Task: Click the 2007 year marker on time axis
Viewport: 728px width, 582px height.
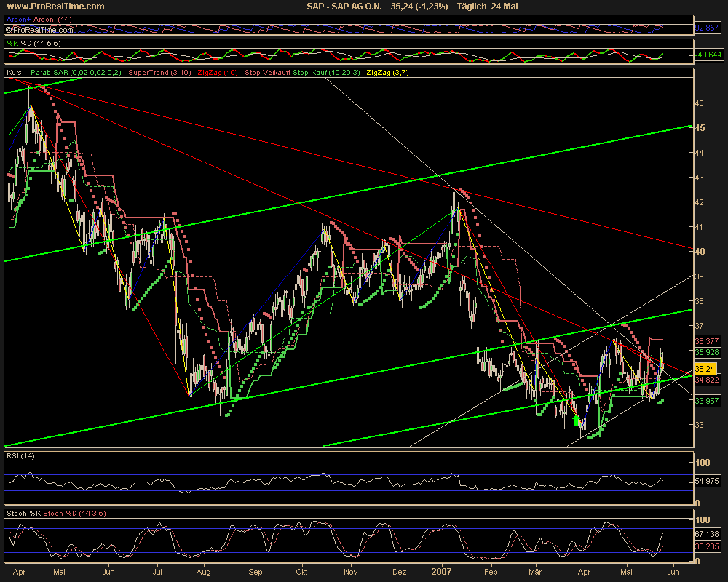Action: pyautogui.click(x=441, y=572)
